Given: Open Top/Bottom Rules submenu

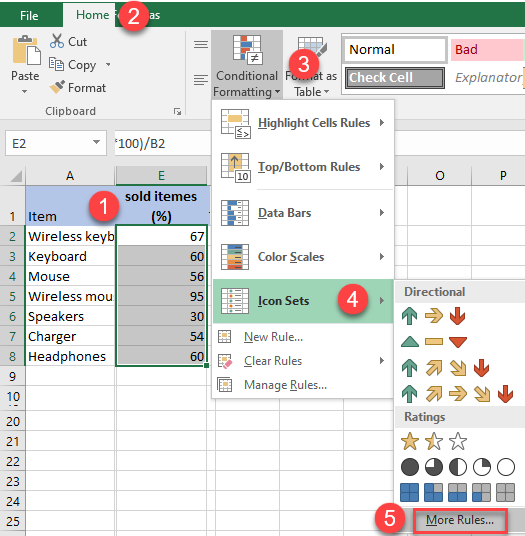Looking at the screenshot, I should 303,167.
